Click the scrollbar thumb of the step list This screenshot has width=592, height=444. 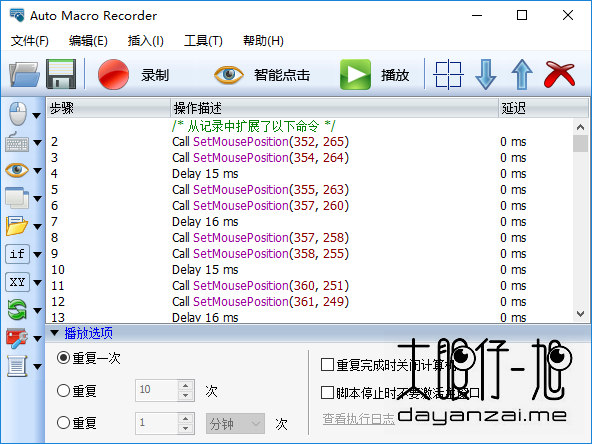point(580,143)
